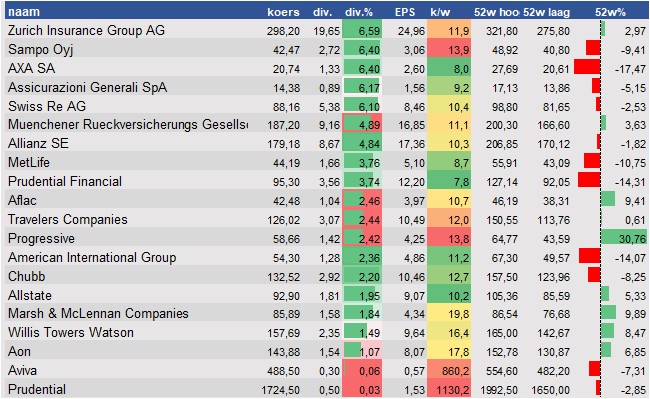Sort by the koers column header
The width and height of the screenshot is (650, 399).
click(283, 12)
